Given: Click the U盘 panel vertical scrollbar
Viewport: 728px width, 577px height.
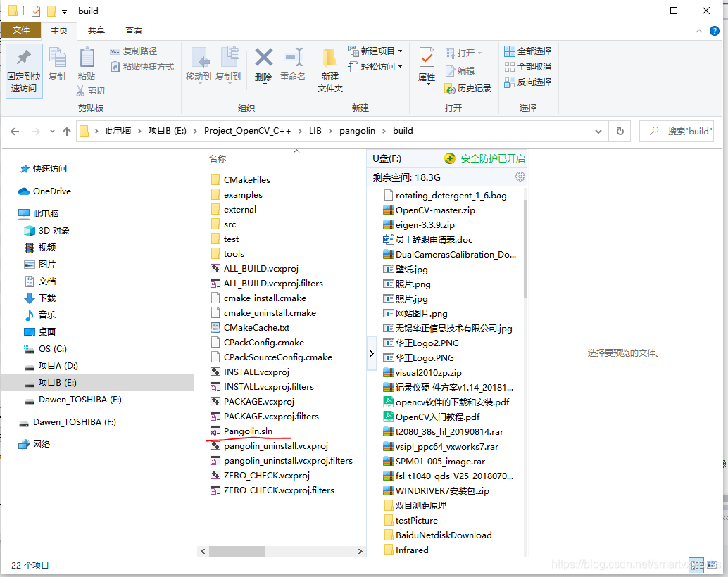Looking at the screenshot, I should coord(525,248).
